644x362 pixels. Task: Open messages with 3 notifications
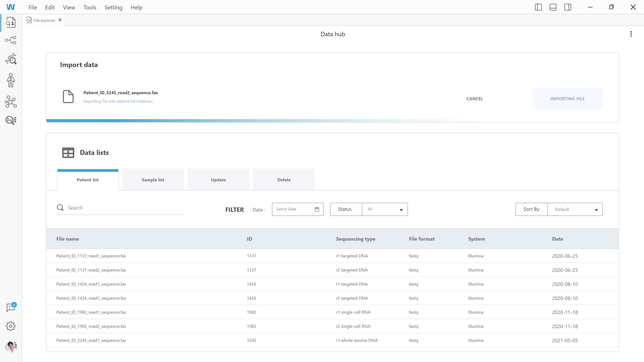tap(11, 307)
